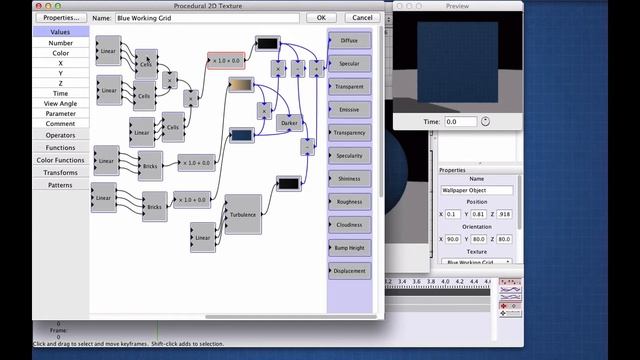Click the Roughness output port

(x=350, y=202)
